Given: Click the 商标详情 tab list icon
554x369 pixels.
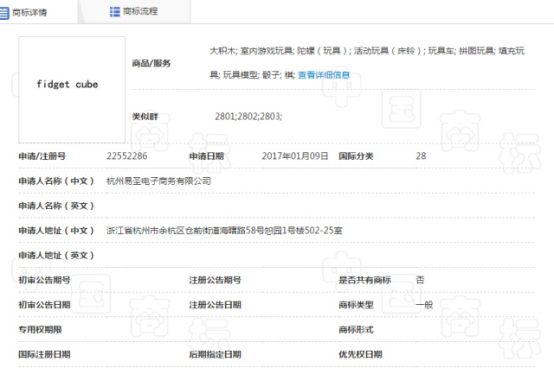Looking at the screenshot, I should (x=4, y=13).
